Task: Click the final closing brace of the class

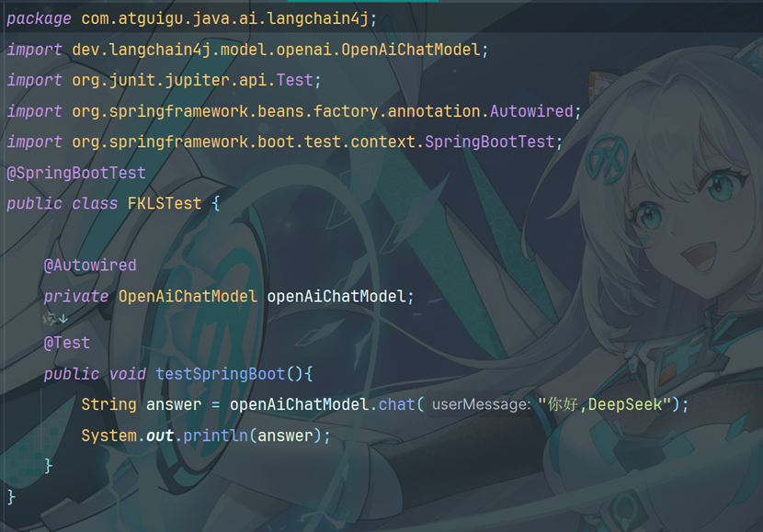Action: tap(11, 497)
